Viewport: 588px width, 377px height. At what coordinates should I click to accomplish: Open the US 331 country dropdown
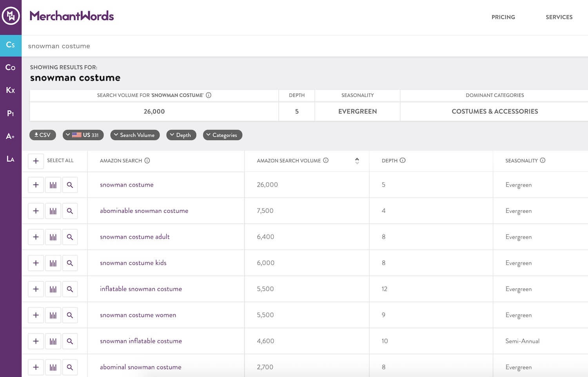click(83, 135)
